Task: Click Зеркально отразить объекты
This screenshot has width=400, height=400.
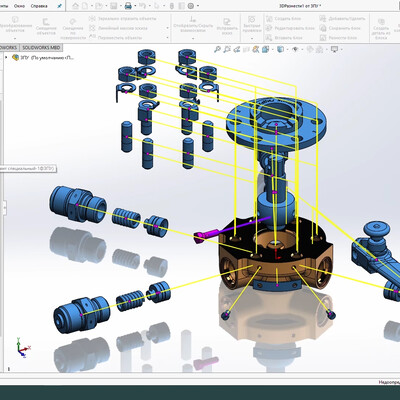Action: coord(123,19)
